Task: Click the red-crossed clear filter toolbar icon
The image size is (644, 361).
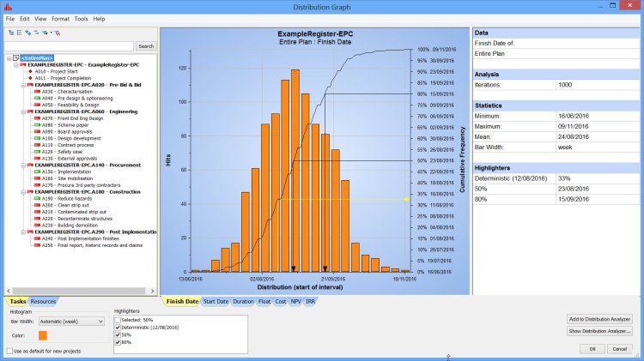Action: (x=57, y=32)
